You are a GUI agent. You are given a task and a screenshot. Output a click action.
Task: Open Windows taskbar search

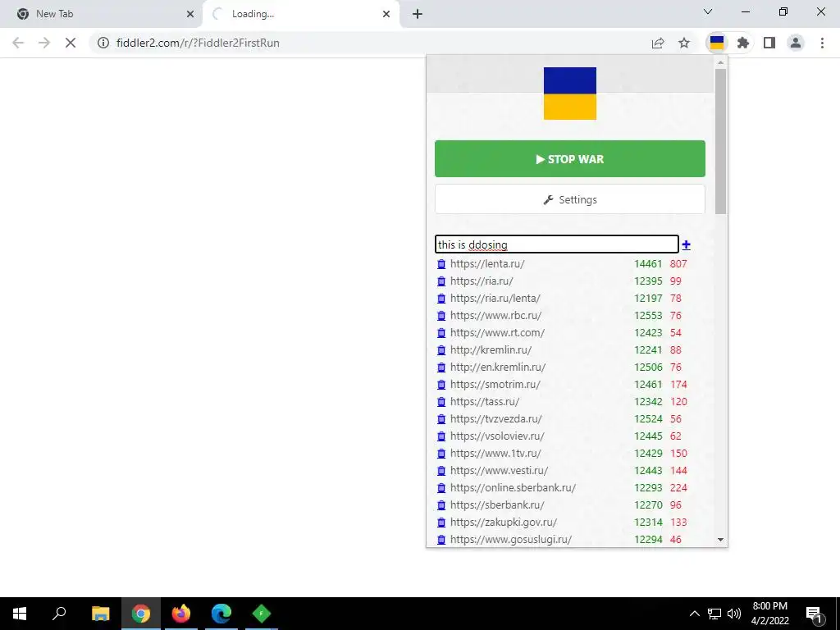click(59, 614)
